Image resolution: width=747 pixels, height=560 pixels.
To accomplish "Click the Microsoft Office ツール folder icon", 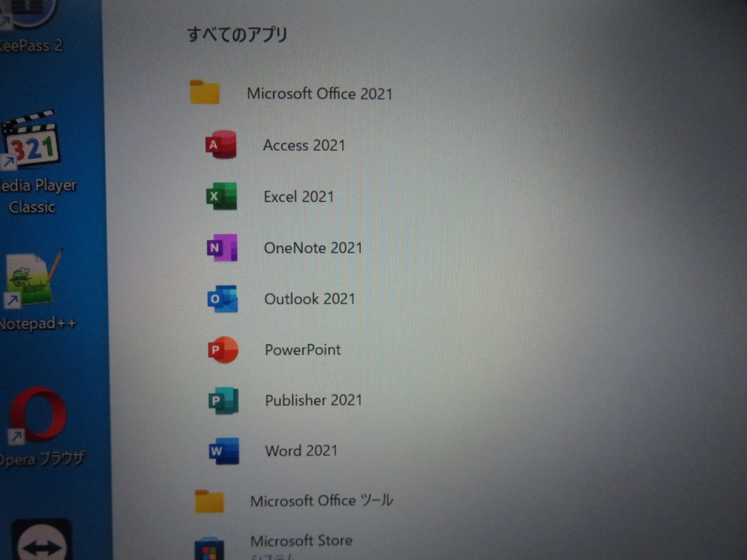I will [x=209, y=501].
